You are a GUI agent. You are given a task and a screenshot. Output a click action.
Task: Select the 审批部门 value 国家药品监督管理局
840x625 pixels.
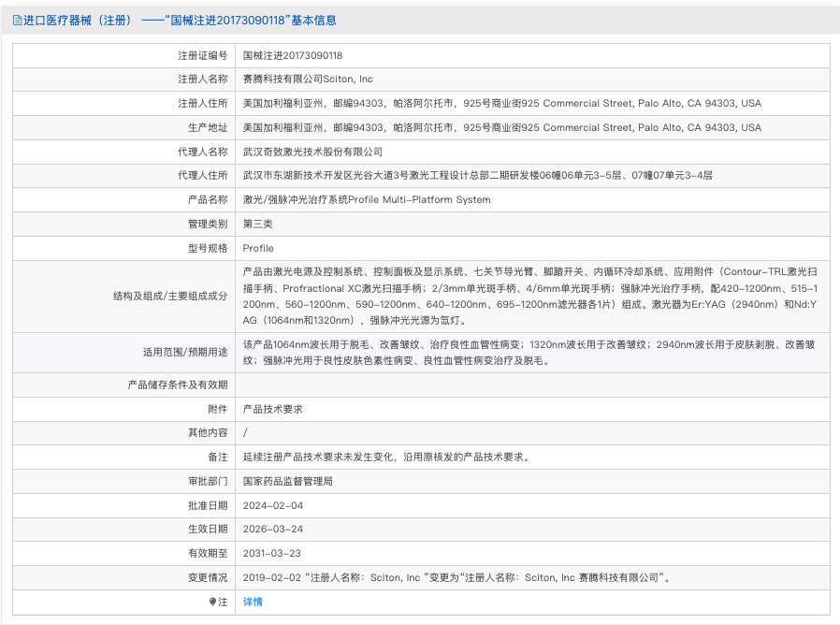point(295,481)
